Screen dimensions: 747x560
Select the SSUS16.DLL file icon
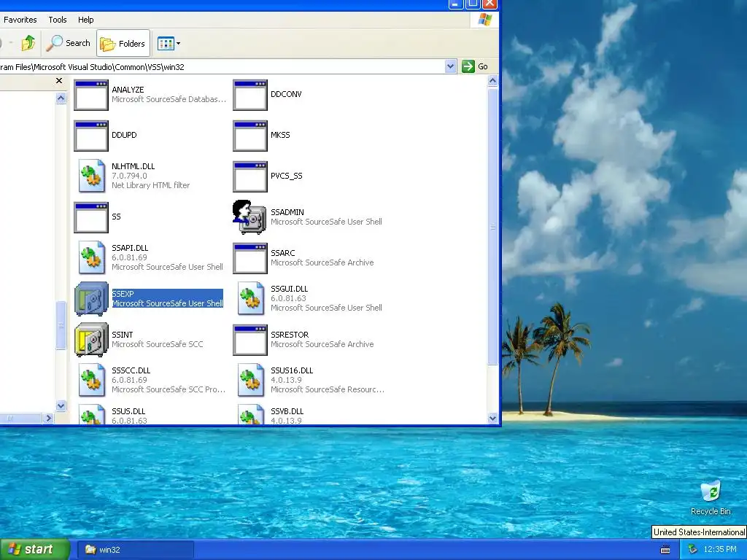point(251,380)
